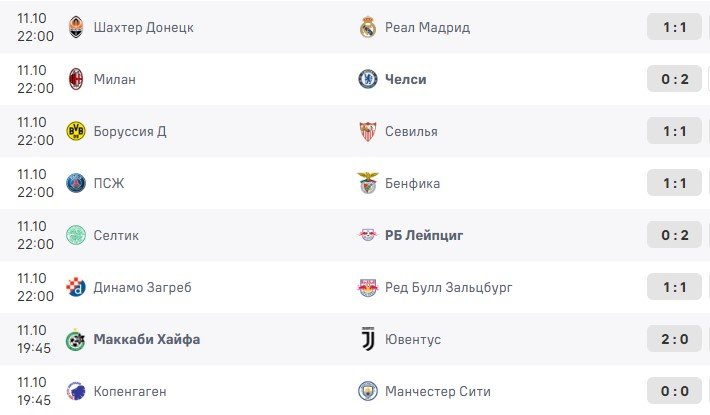Click the 0:2 score for Milan–Chelsea
This screenshot has width=710, height=415.
coord(675,79)
